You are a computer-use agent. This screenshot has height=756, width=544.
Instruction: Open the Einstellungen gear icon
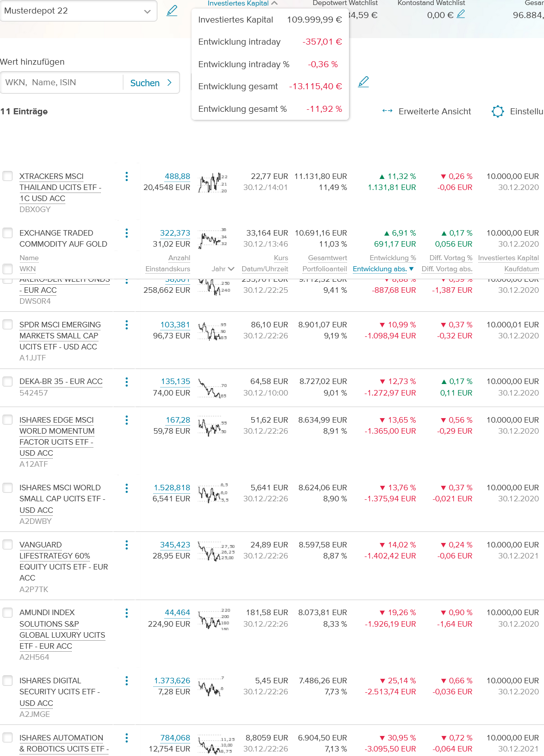point(497,111)
